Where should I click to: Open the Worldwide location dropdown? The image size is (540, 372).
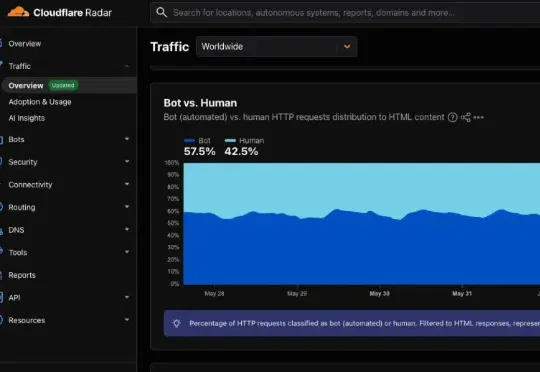[277, 46]
